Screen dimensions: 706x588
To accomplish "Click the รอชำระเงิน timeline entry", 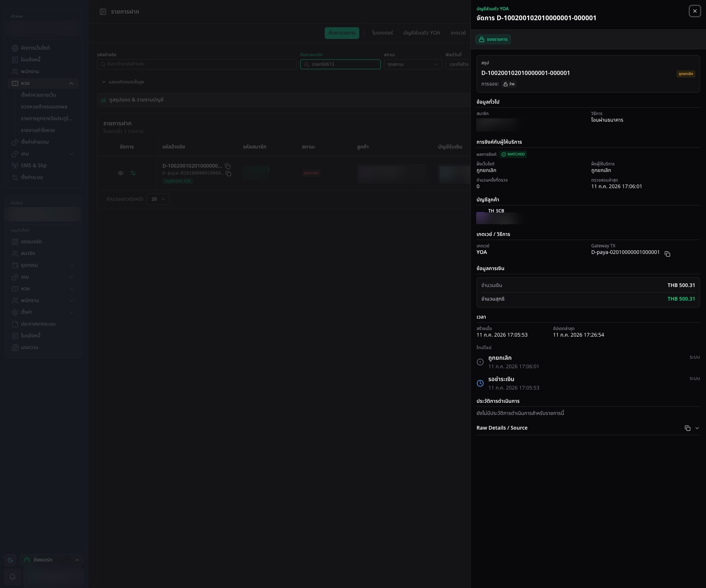I will (588, 384).
